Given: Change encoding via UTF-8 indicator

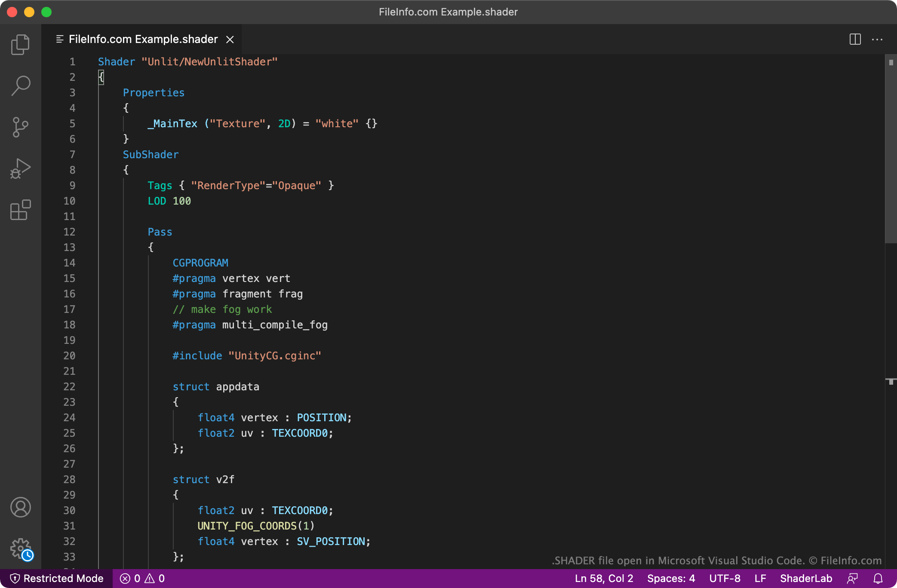Looking at the screenshot, I should pos(725,579).
